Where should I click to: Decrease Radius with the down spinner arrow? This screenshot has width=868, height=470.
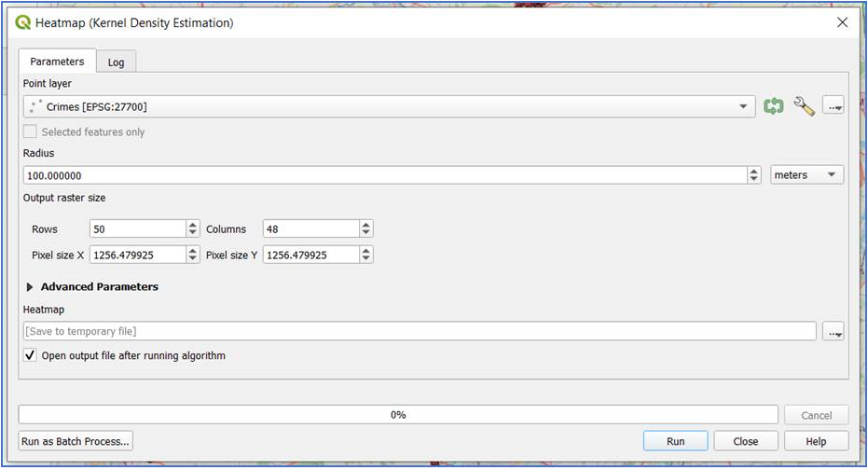[x=754, y=180]
